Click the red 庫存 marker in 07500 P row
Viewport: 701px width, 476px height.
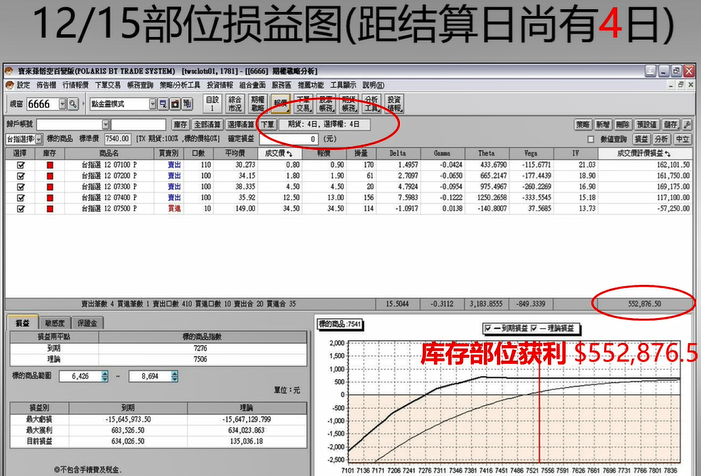[x=50, y=208]
